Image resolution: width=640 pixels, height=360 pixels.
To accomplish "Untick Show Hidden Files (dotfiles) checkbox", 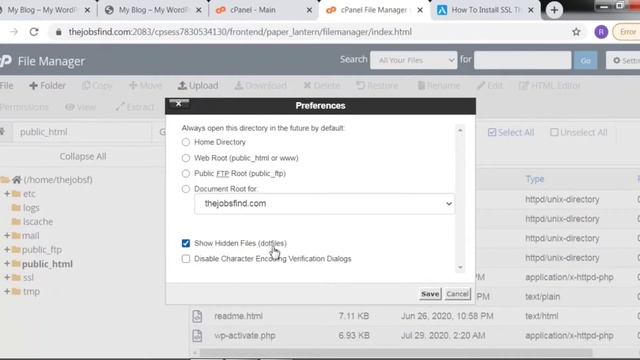I will tap(186, 243).
